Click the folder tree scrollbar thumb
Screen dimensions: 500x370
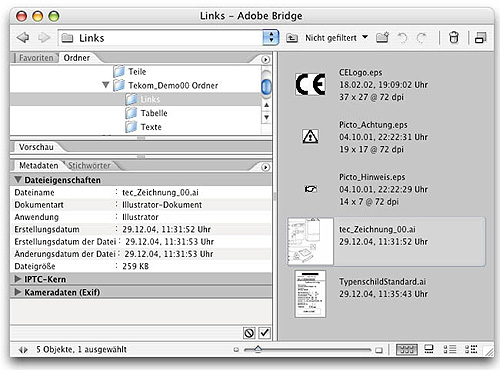[266, 86]
